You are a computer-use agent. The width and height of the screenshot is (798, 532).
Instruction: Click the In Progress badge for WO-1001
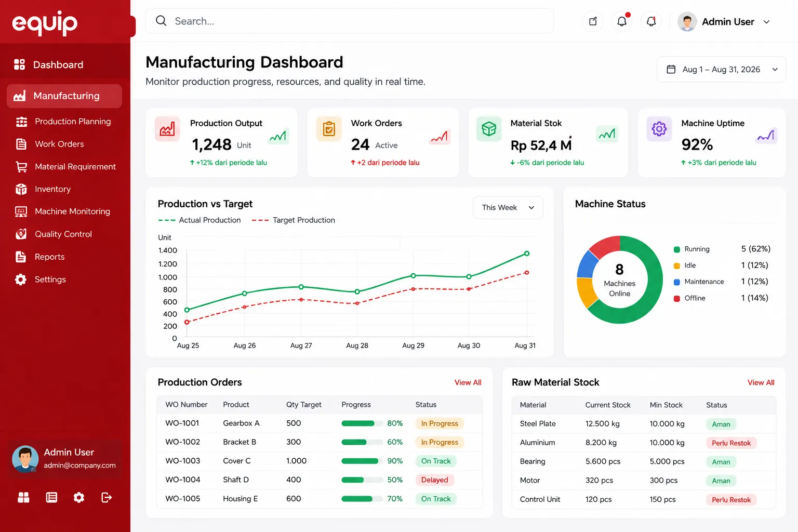440,423
